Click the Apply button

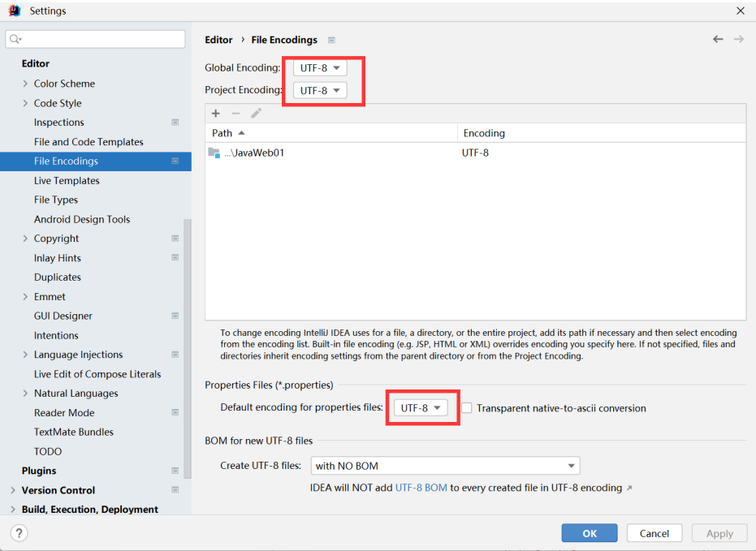pyautogui.click(x=719, y=533)
